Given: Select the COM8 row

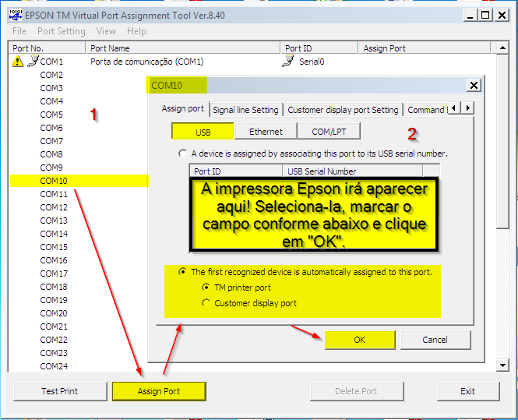Looking at the screenshot, I should [x=51, y=154].
